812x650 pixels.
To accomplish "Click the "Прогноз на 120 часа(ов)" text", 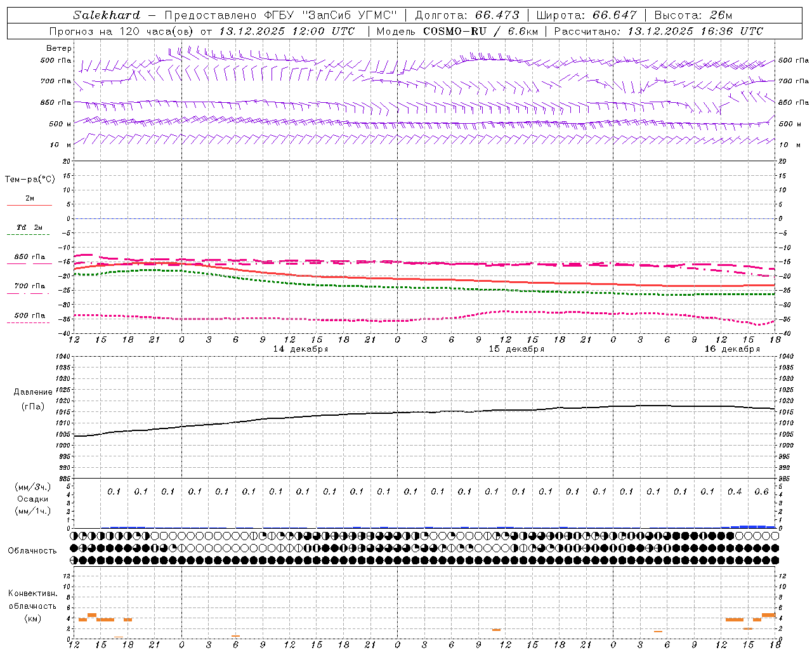I will [x=122, y=31].
